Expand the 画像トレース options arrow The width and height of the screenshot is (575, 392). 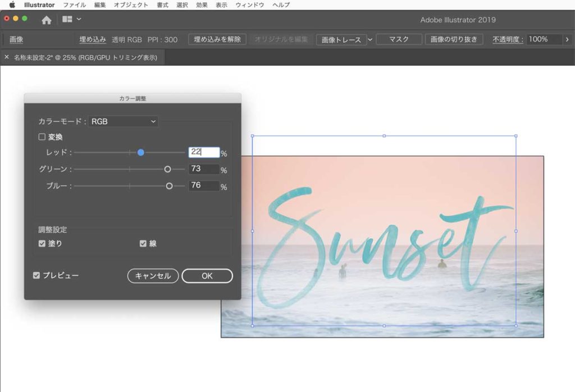tap(370, 39)
